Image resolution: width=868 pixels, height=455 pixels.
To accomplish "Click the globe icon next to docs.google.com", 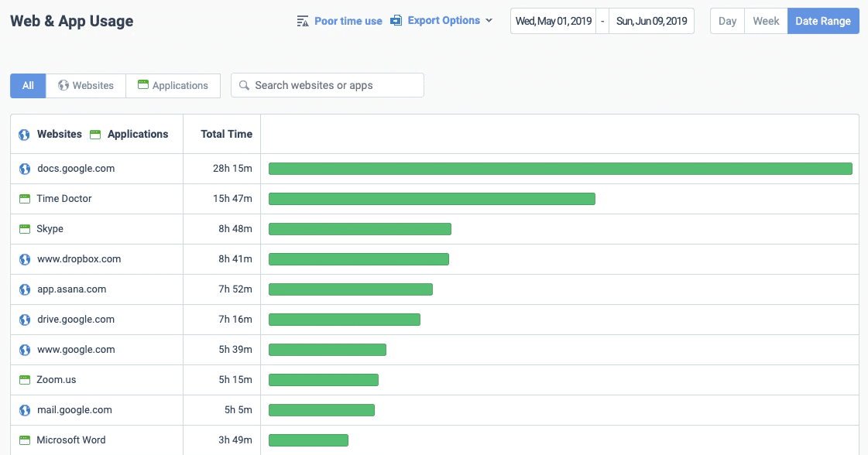I will pyautogui.click(x=24, y=168).
